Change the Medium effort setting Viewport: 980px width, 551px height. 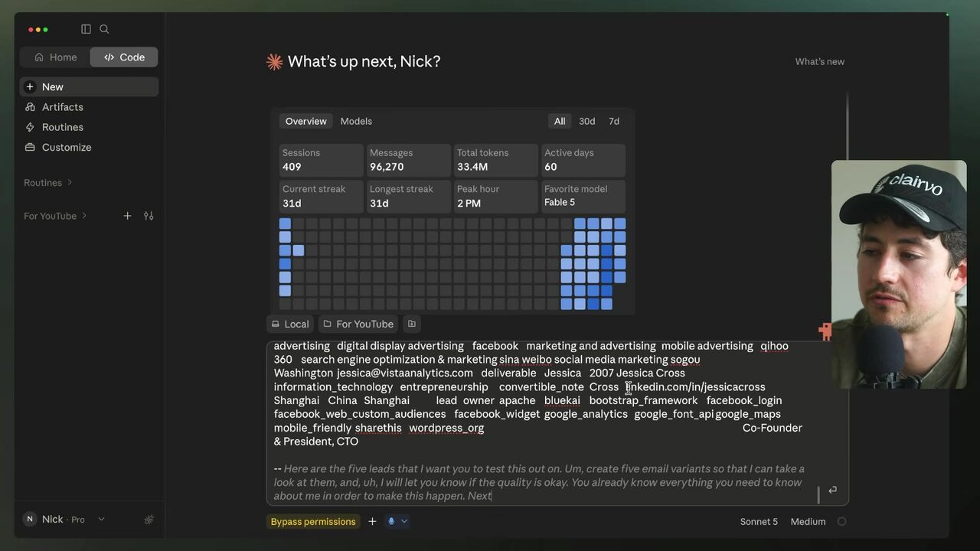[x=808, y=521]
